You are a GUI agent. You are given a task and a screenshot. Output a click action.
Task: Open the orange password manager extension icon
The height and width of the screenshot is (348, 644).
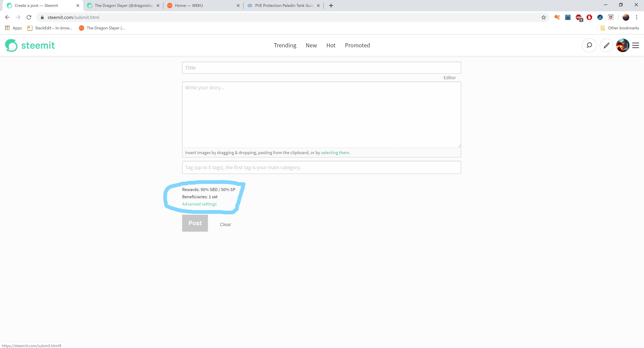tap(557, 17)
